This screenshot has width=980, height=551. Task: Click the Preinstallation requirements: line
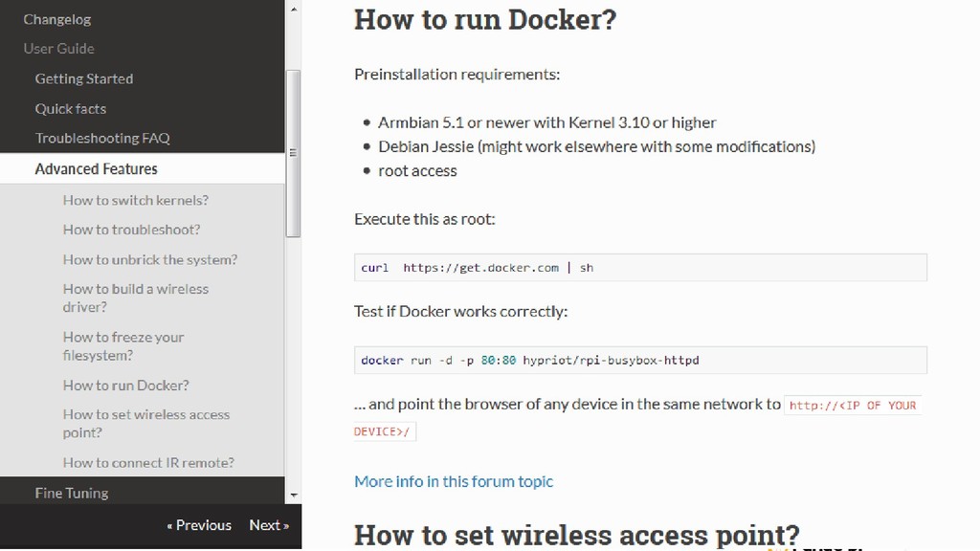click(x=457, y=75)
